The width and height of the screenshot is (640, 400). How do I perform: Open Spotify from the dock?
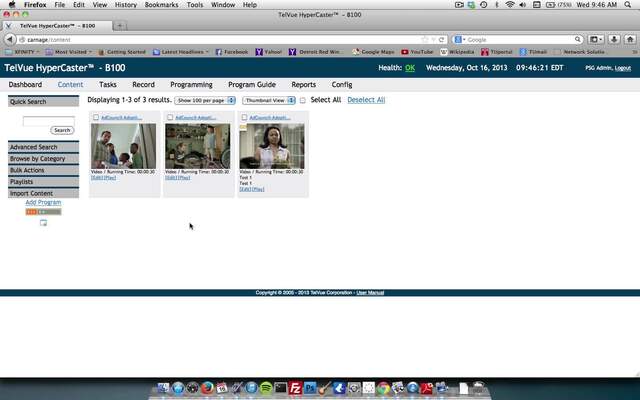point(267,387)
